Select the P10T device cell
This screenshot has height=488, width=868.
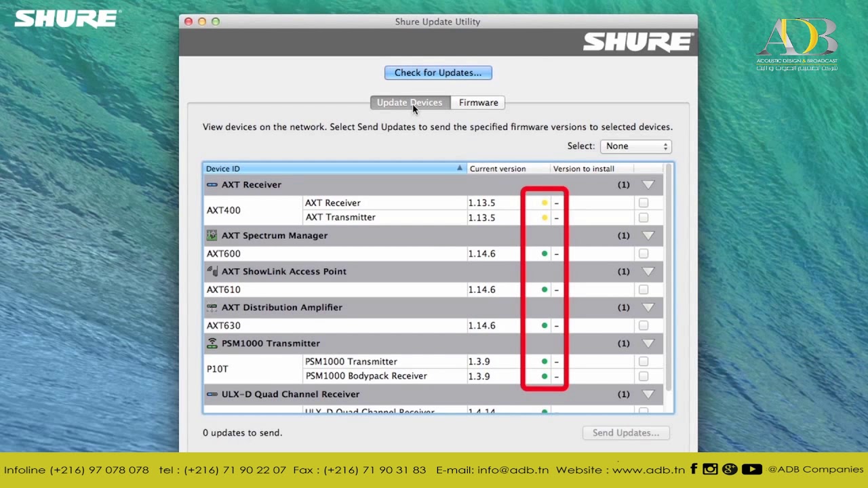[x=252, y=369]
